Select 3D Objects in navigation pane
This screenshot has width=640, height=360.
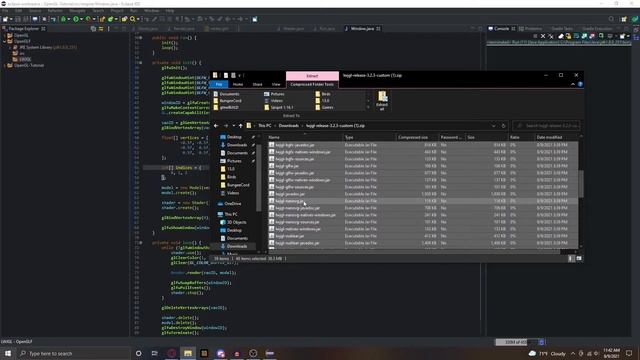[x=236, y=222]
